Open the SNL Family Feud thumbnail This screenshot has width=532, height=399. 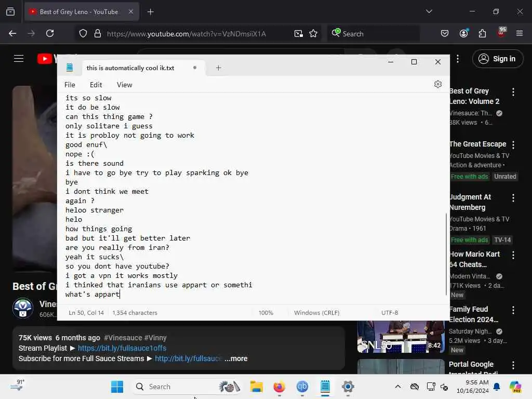pyautogui.click(x=401, y=337)
